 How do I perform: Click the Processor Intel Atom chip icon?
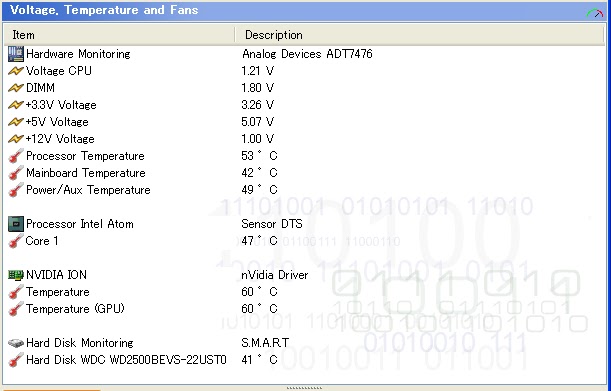[x=16, y=224]
